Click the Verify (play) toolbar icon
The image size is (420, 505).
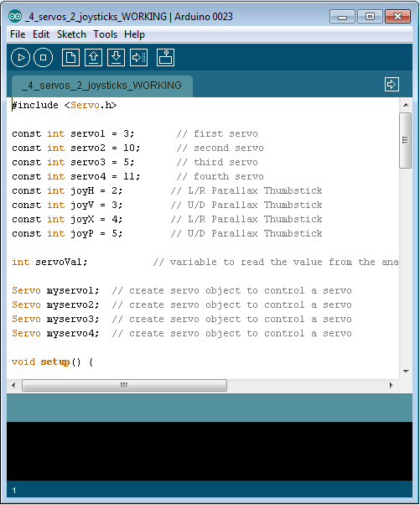(x=20, y=58)
